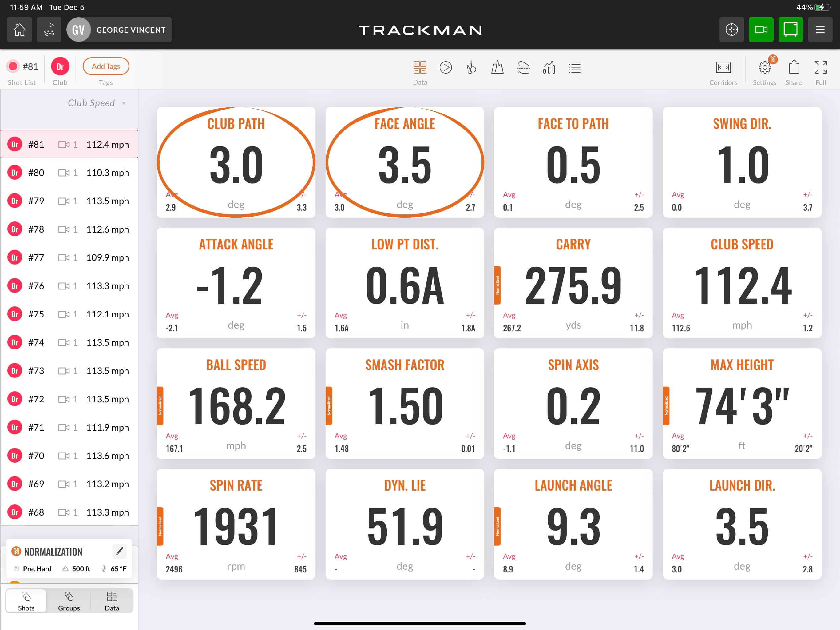This screenshot has width=840, height=630.
Task: Toggle the green video camera button
Action: point(761,30)
